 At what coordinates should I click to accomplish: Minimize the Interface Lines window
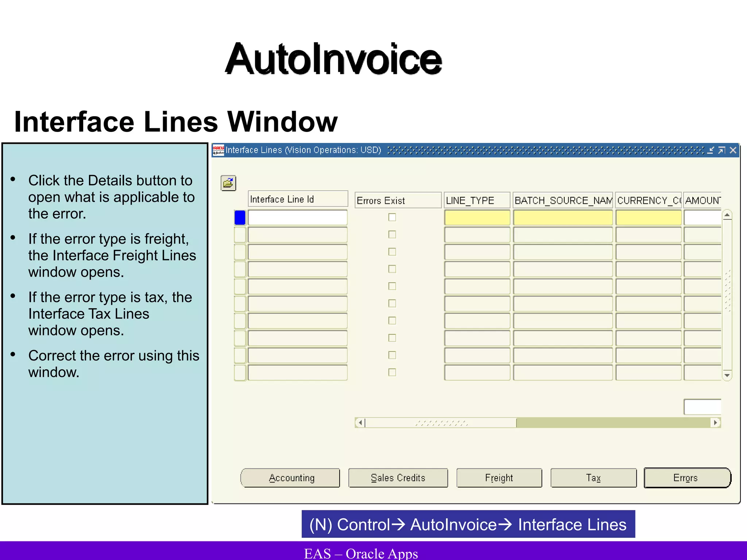[x=710, y=150]
